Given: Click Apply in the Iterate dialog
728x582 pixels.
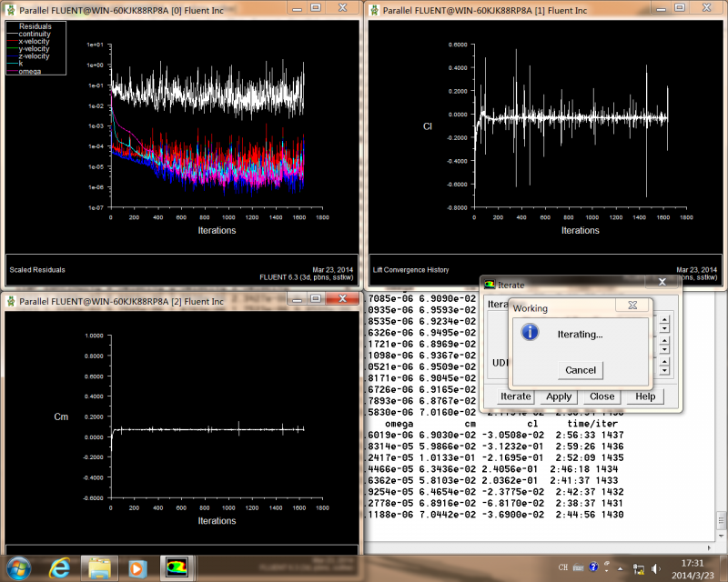Looking at the screenshot, I should click(x=559, y=396).
